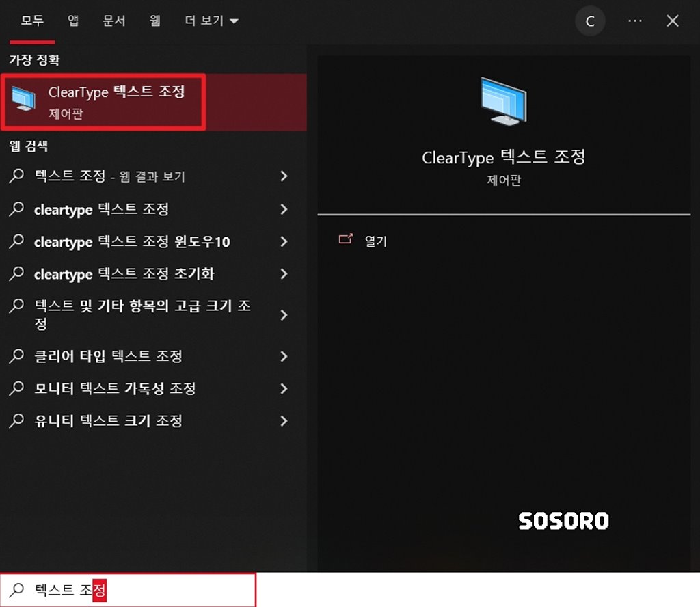The height and width of the screenshot is (607, 700).
Task: Expand the arrow for 텍스트 조정 웹 결과 보기
Action: pos(284,176)
